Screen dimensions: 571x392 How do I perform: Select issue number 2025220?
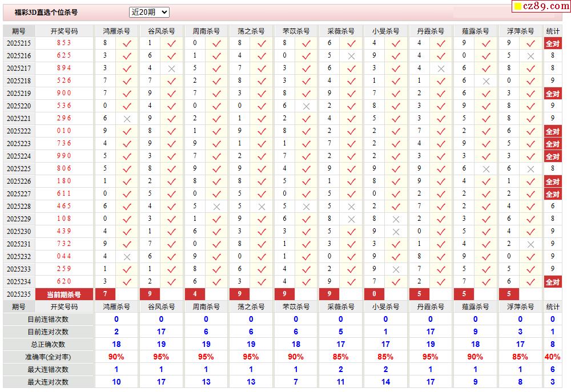click(19, 106)
